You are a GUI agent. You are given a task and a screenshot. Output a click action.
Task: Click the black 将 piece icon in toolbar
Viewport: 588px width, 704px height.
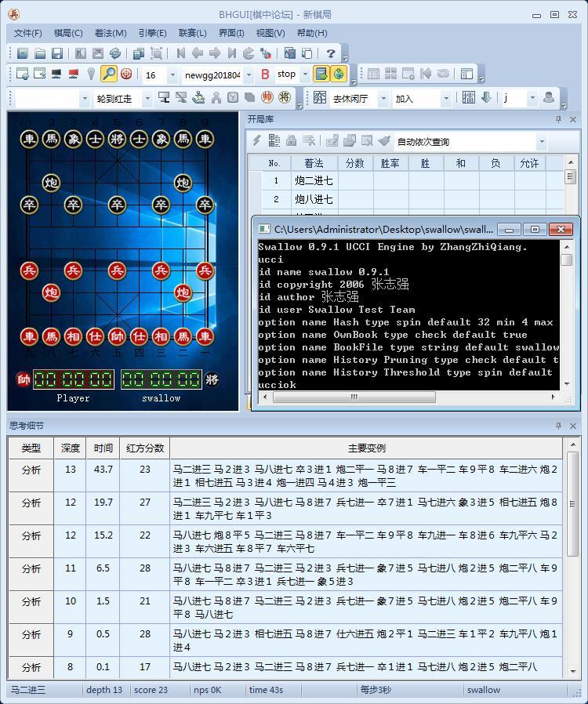(x=284, y=97)
